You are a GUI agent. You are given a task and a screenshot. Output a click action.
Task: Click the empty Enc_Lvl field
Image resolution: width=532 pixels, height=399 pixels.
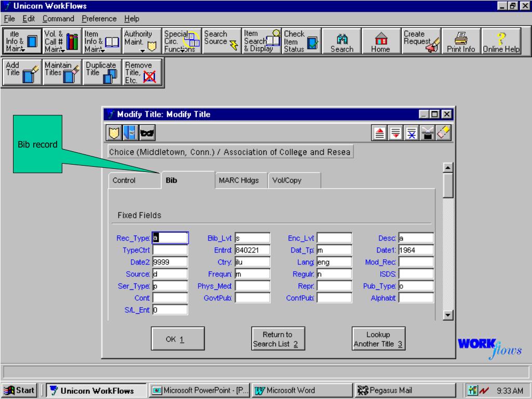[334, 238]
